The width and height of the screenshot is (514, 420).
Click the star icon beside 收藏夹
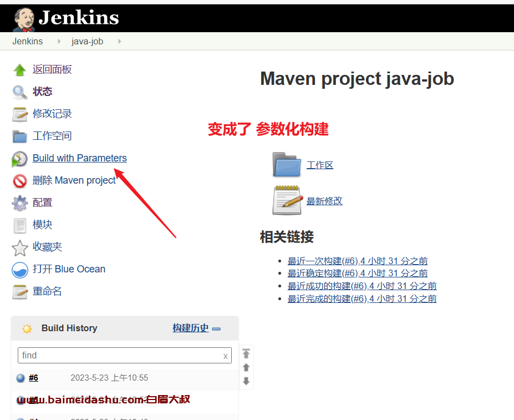tap(19, 248)
